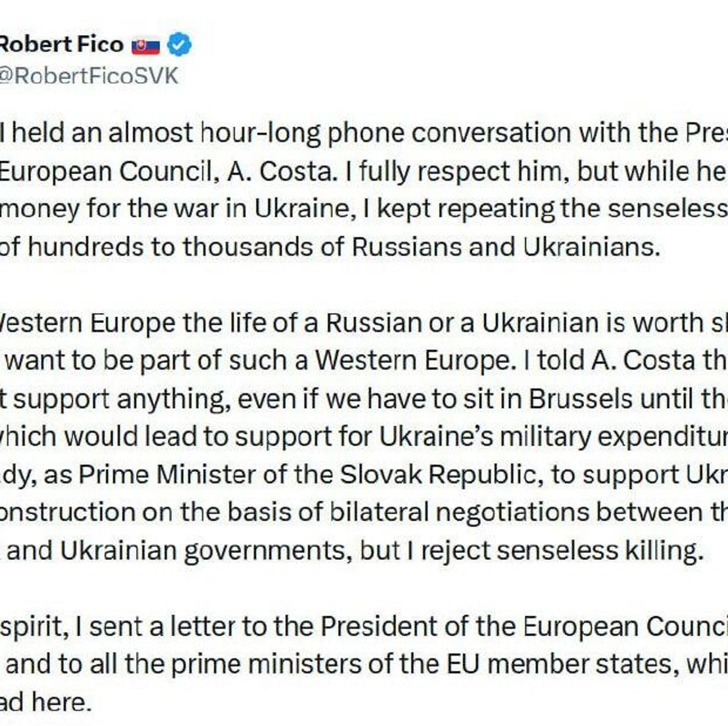Click the @RobertFicoSVK handle
The image size is (728, 726).
tap(88, 76)
